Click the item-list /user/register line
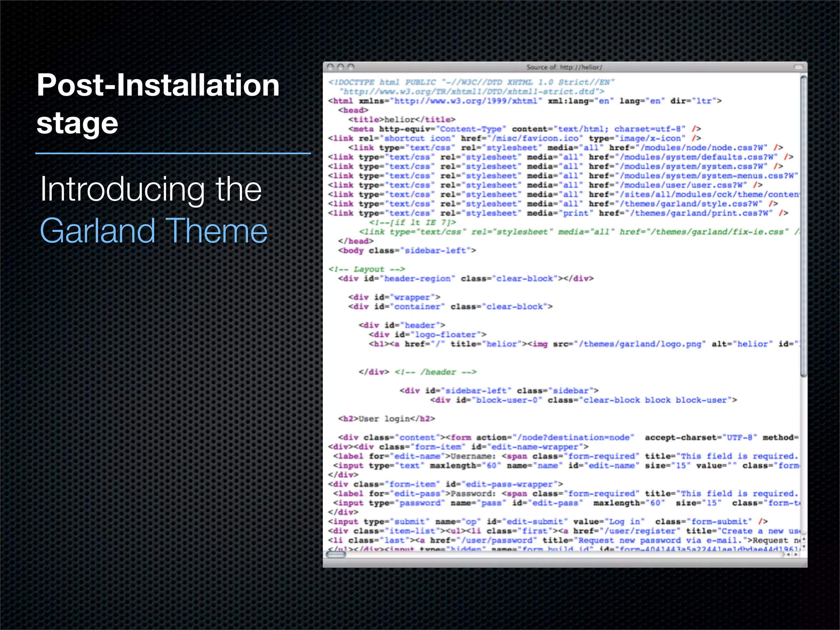The height and width of the screenshot is (630, 840). coord(564,531)
